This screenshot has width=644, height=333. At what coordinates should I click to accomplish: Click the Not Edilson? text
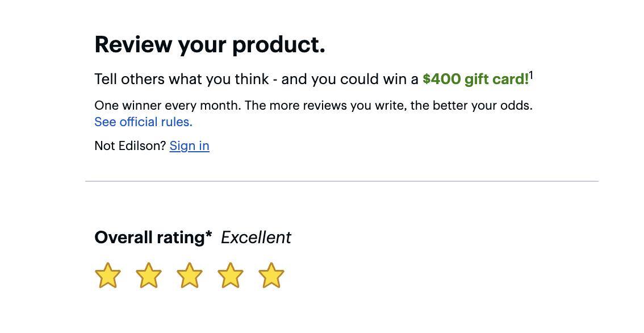click(x=130, y=146)
